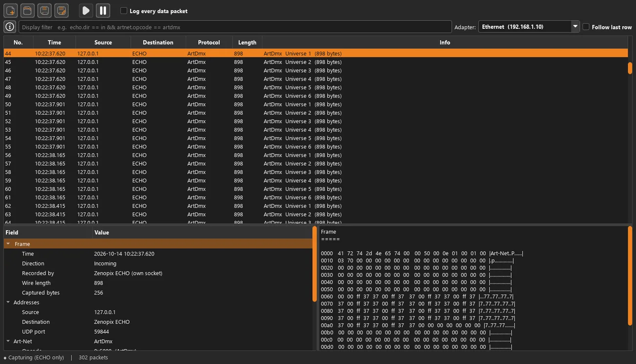Click the hex dump line at offset 0060

pyautogui.click(x=417, y=297)
